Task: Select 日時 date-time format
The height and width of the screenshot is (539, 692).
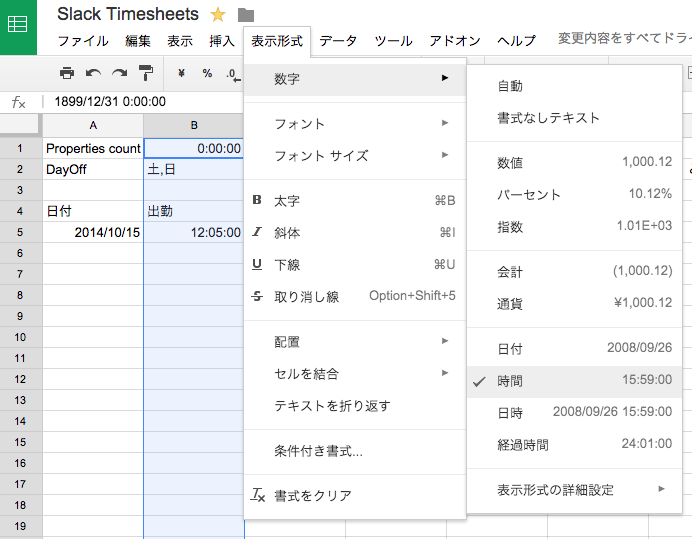Action: point(575,413)
